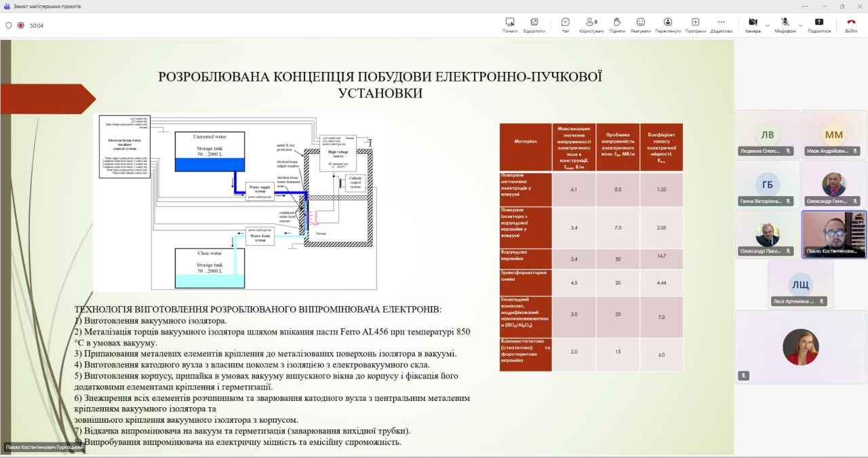Open the Чат (Chat) panel
This screenshot has width=868, height=458.
click(566, 25)
